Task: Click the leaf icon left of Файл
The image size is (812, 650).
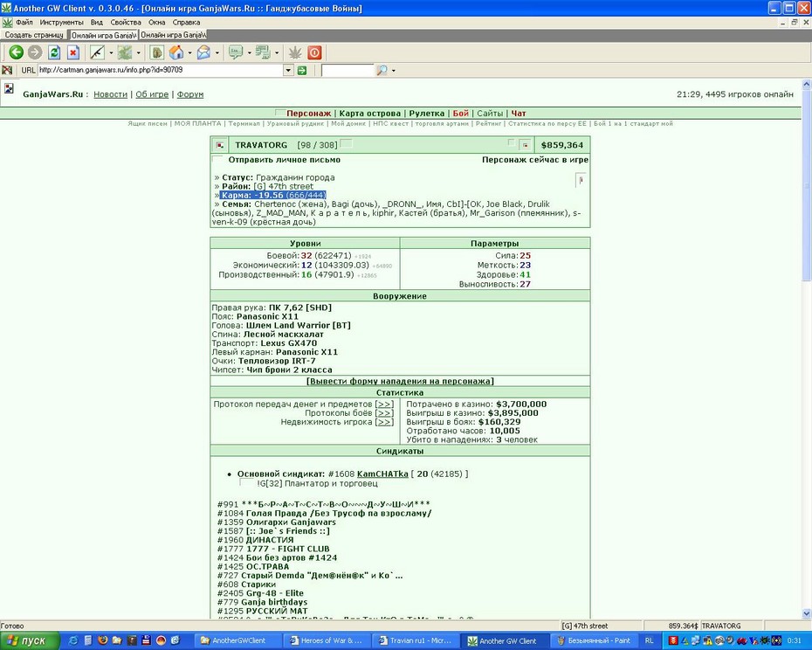Action: pos(7,23)
